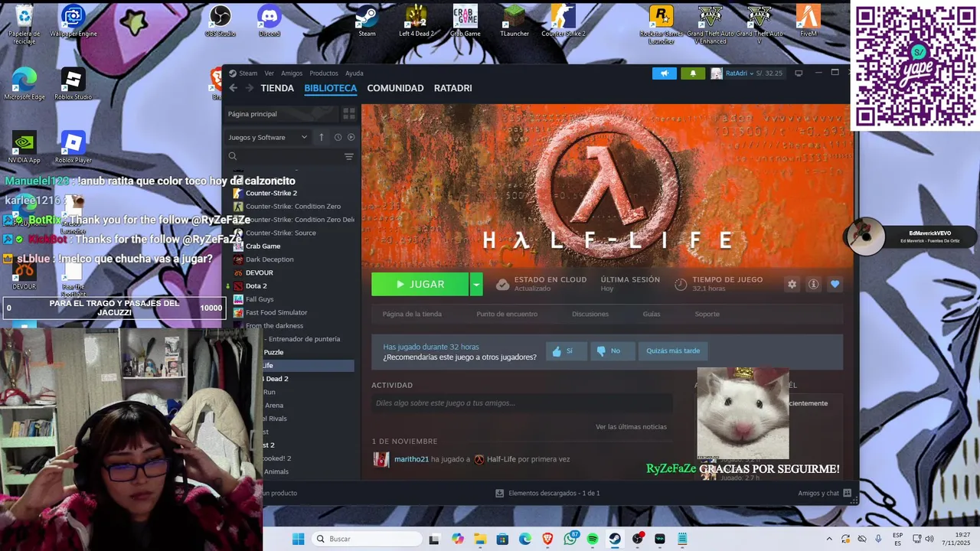The height and width of the screenshot is (551, 980).
Task: Launch Half-Life with Jugar button
Action: (x=420, y=284)
